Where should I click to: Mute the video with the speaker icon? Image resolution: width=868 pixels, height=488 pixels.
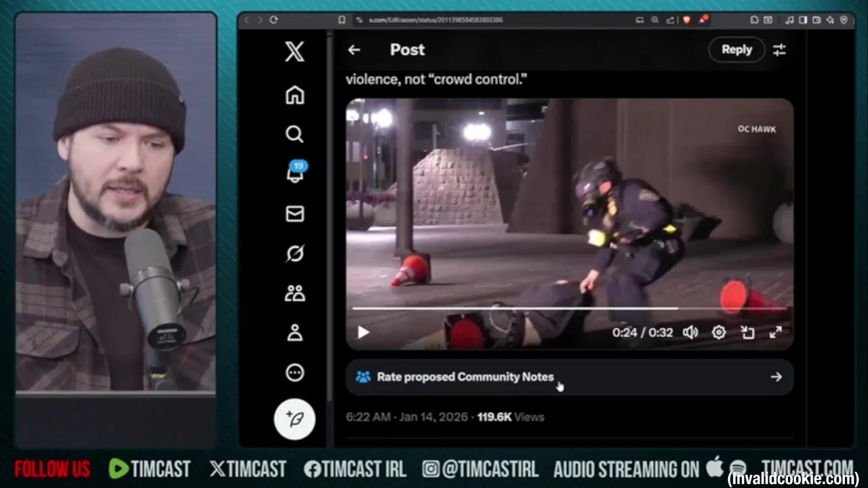click(690, 332)
